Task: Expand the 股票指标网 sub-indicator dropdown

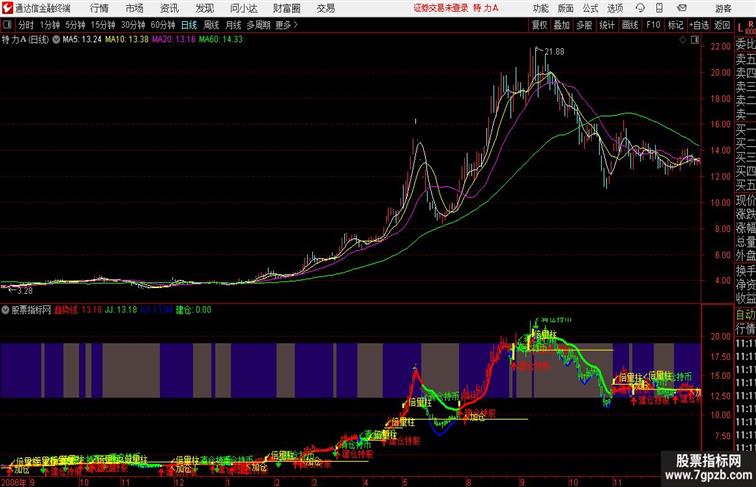Action: point(5,310)
